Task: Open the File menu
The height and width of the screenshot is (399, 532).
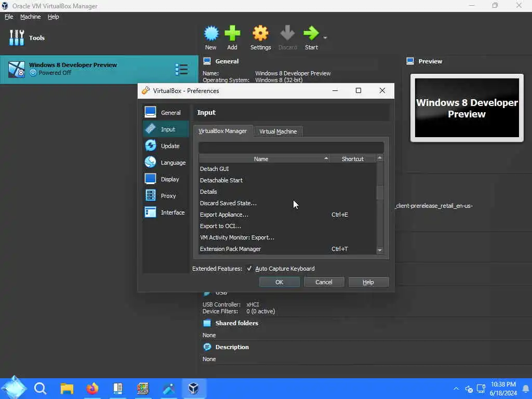Action: click(9, 17)
